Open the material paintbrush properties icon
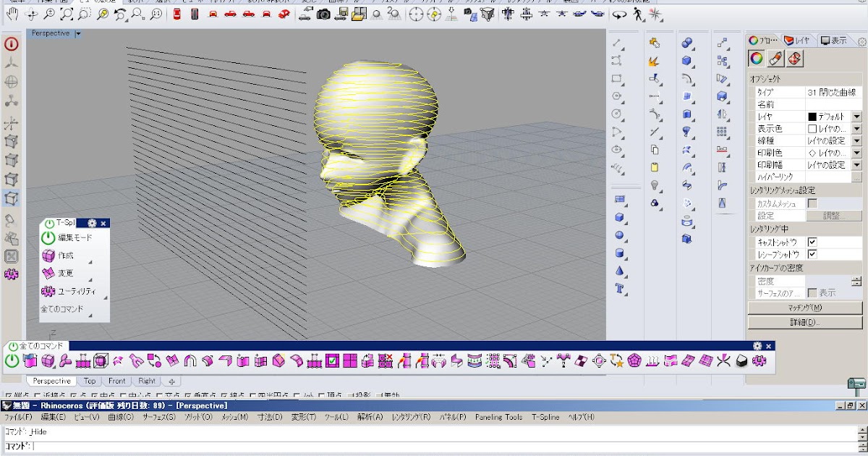The height and width of the screenshot is (456, 868). (x=775, y=59)
